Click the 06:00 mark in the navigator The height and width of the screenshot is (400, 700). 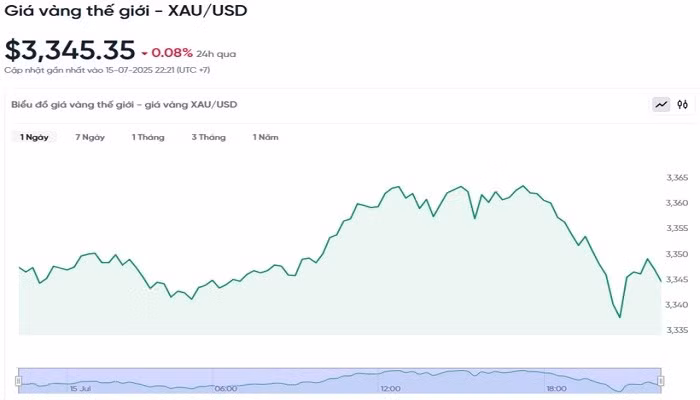pyautogui.click(x=226, y=388)
